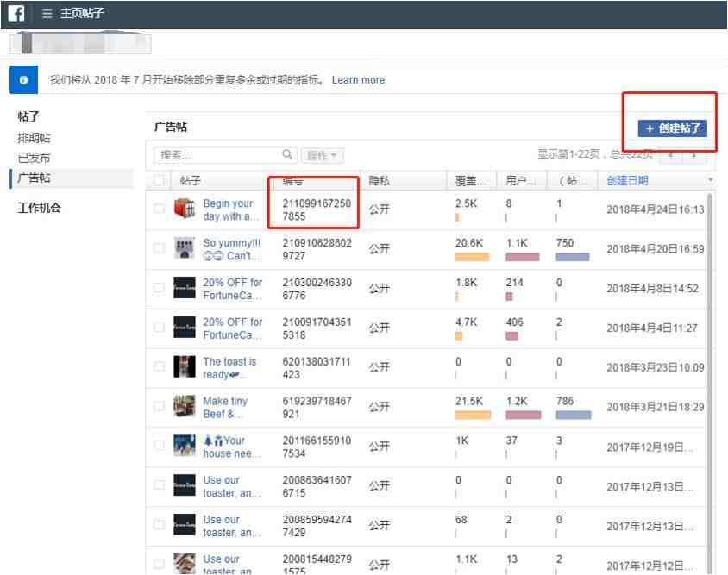This screenshot has width=728, height=575.
Task: Open 'The toast is ready' post thumbnail
Action: click(185, 366)
